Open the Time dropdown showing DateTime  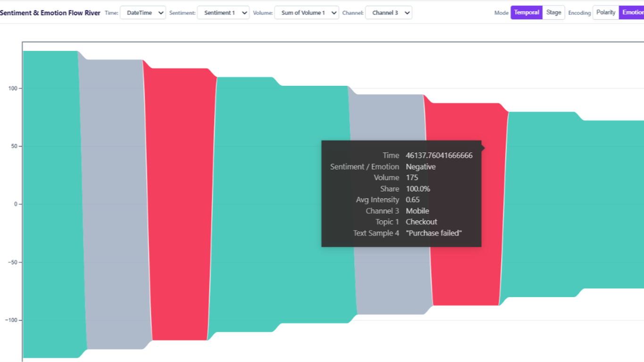(143, 13)
